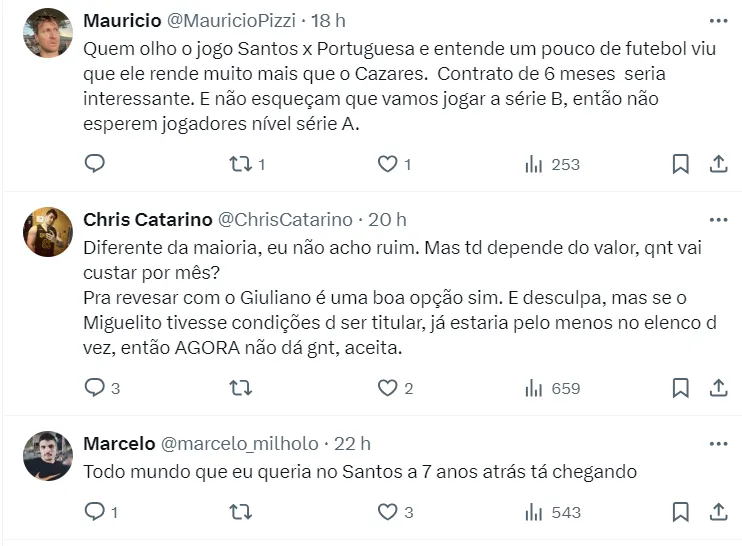Open more options on Mauricio's tweet
This screenshot has height=546, width=742.
[718, 21]
